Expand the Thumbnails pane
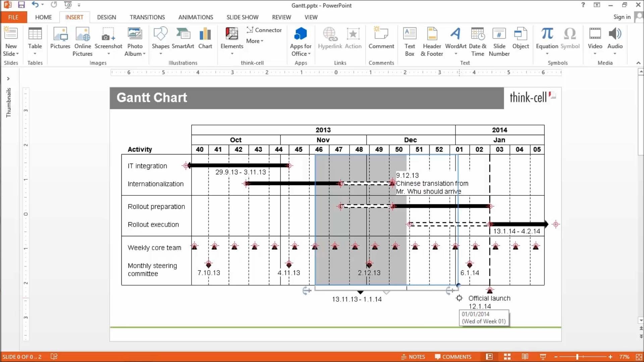 [x=8, y=79]
